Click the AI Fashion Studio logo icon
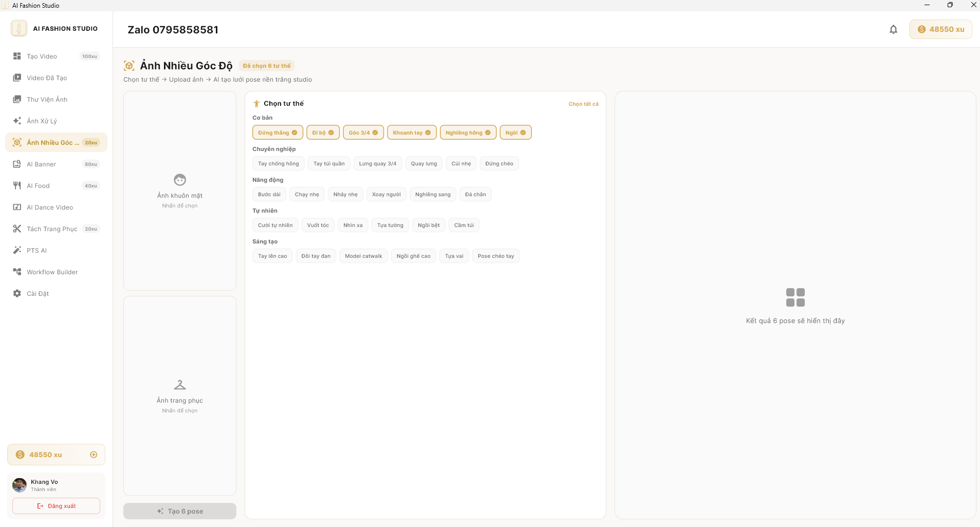Viewport: 980px width, 527px height. [19, 29]
